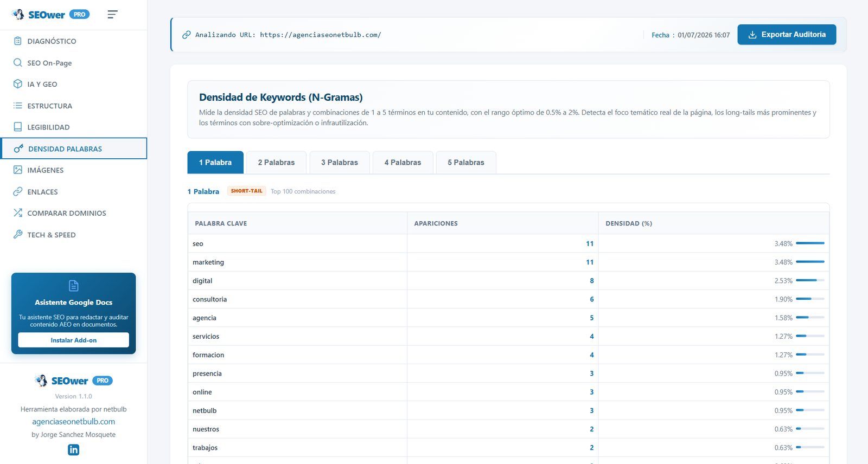
Task: Click 'Top 100 combinaciones' label
Action: [303, 191]
